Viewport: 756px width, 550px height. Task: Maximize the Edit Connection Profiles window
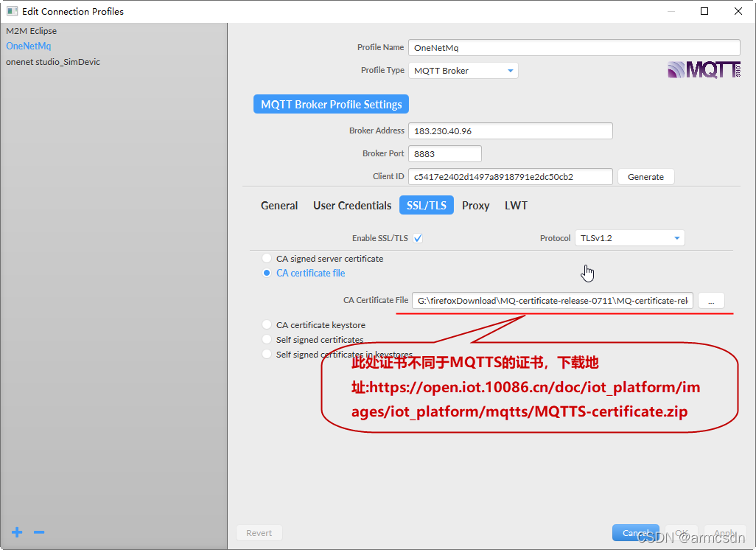click(x=704, y=11)
